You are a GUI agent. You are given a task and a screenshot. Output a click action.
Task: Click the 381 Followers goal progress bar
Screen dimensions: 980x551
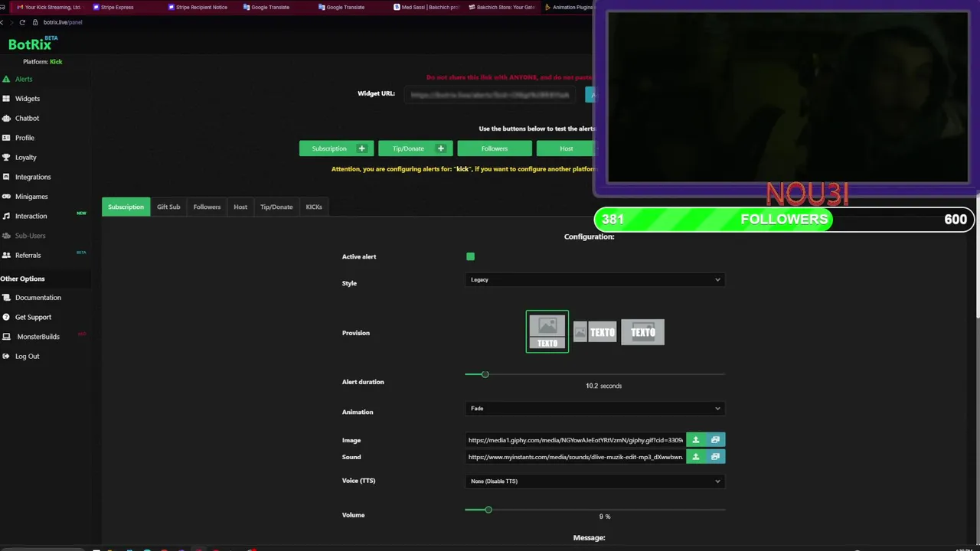click(784, 220)
